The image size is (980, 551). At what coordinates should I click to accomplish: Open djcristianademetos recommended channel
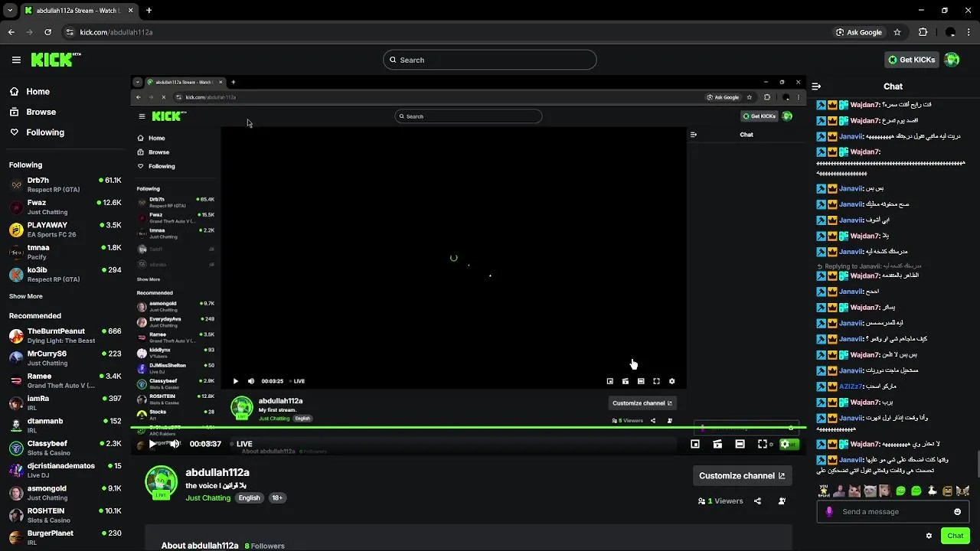(65, 471)
